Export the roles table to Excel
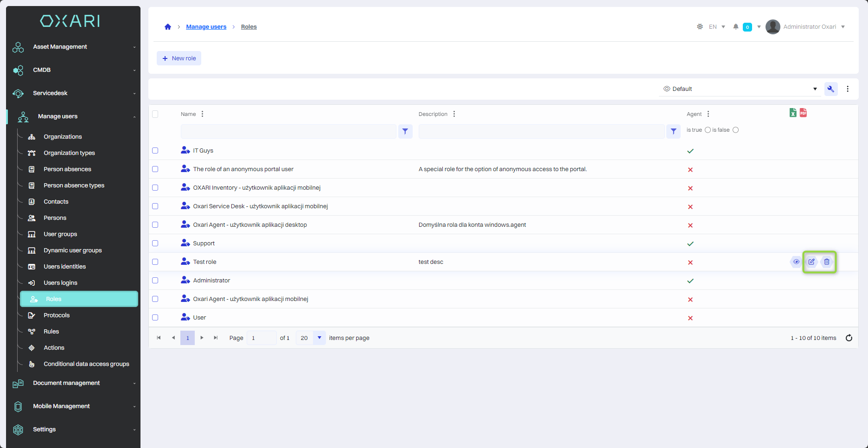Viewport: 868px width, 448px height. pos(793,113)
